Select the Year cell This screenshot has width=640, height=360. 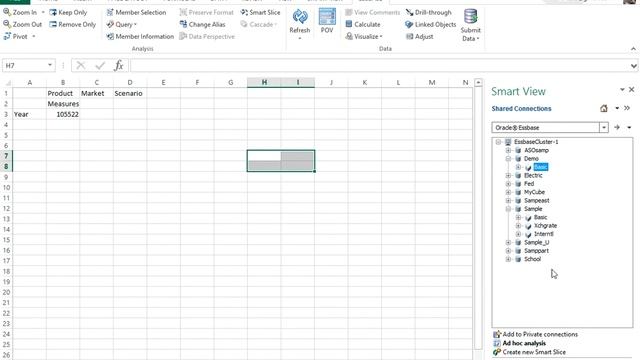coord(29,114)
